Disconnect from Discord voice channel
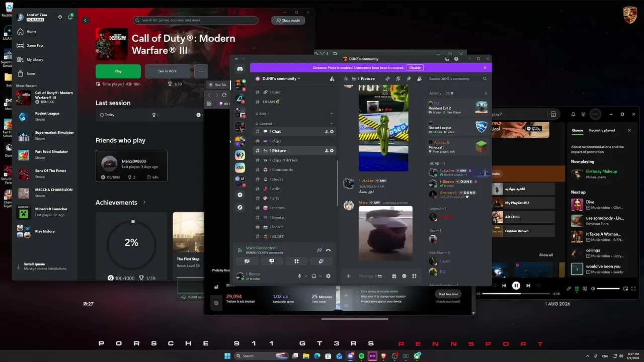 click(x=329, y=250)
